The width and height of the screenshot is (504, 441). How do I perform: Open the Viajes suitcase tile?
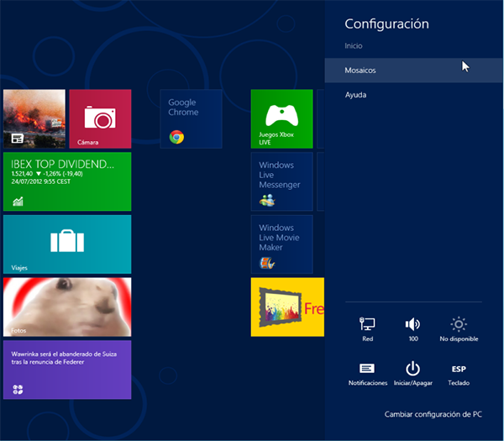[67, 244]
